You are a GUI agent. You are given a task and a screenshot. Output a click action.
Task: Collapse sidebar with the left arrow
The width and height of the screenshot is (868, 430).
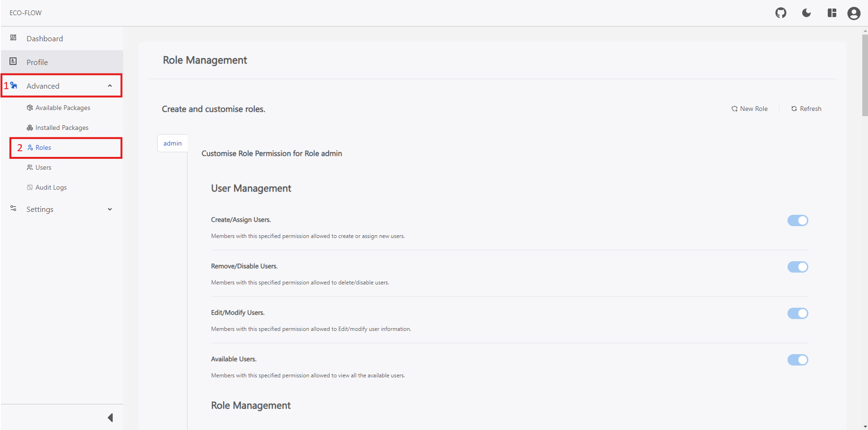point(110,418)
